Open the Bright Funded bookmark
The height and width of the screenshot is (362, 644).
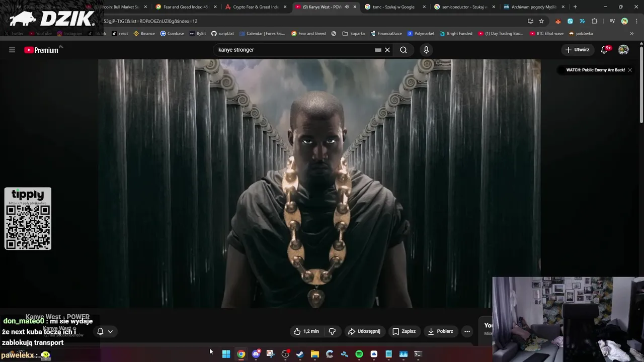[456, 34]
